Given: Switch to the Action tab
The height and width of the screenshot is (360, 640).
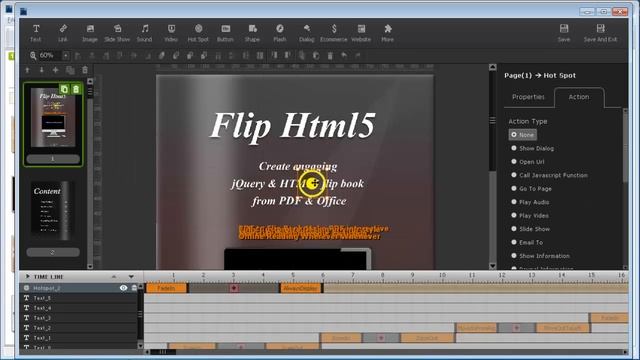Looking at the screenshot, I should pos(579,97).
